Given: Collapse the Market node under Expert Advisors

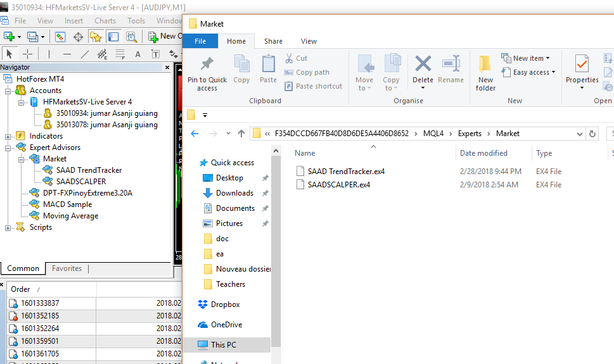Looking at the screenshot, I should coord(21,160).
